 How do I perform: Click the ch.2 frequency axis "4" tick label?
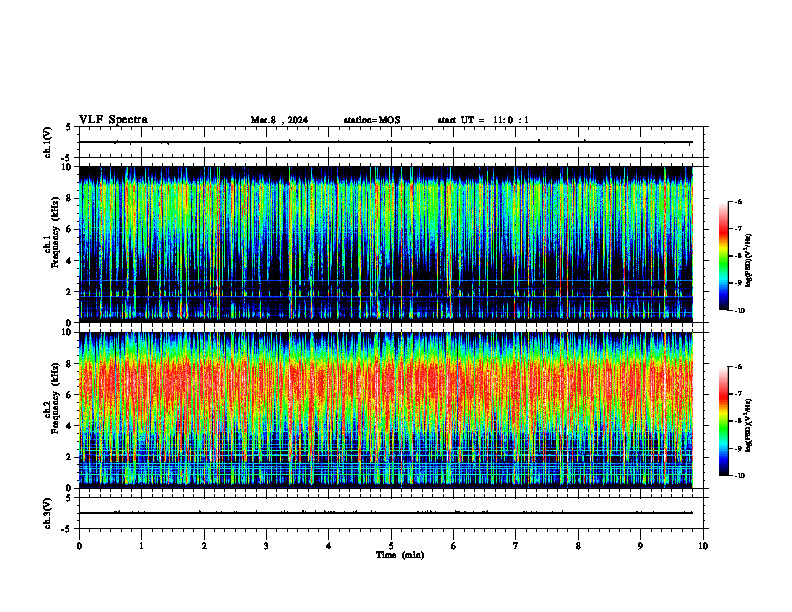(70, 426)
